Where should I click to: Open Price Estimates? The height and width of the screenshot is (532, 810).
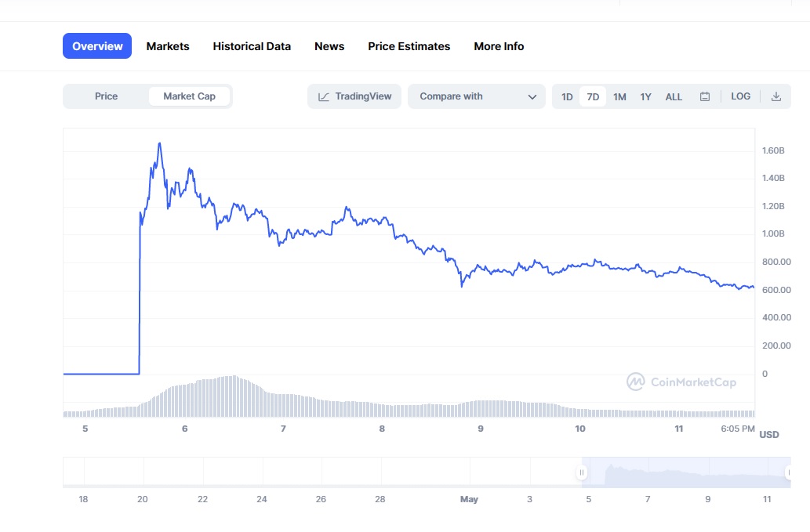coord(409,46)
